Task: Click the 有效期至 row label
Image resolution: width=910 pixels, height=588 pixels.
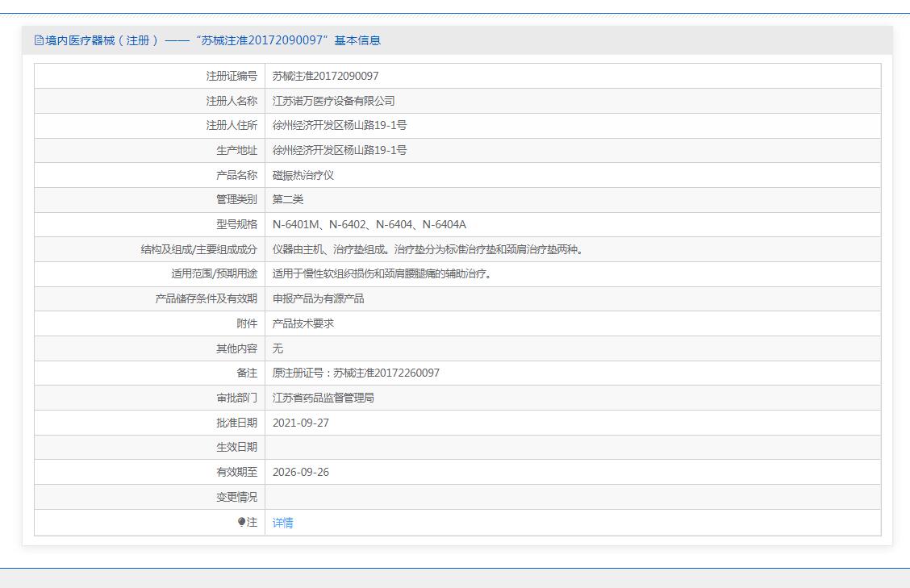Action: 237,473
